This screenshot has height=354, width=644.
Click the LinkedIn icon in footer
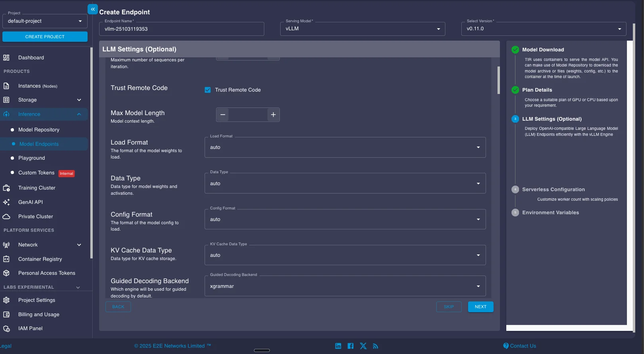pos(338,346)
